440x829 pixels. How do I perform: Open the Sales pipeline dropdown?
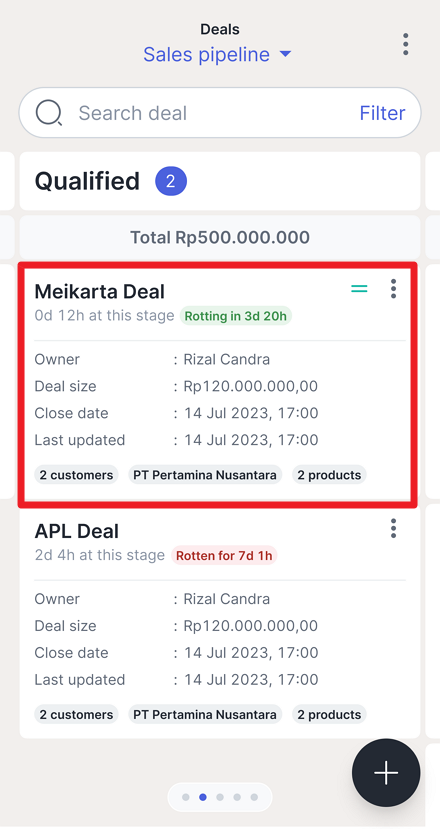pos(217,54)
